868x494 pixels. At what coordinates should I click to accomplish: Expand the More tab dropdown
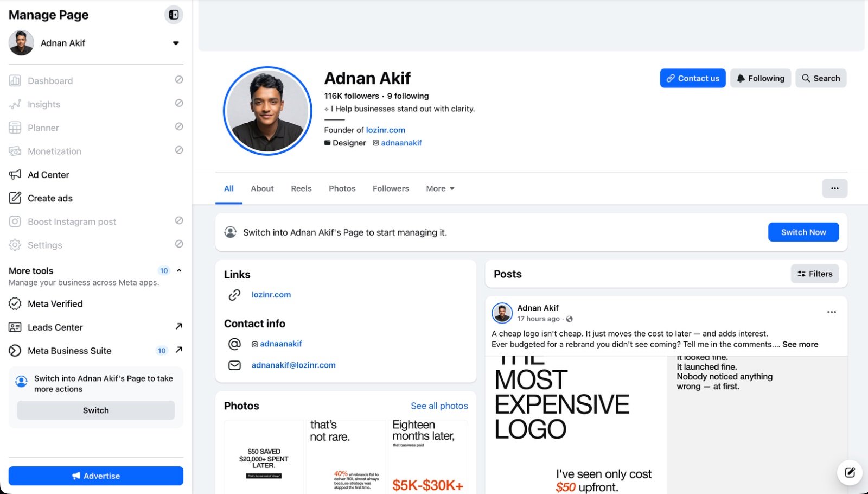(440, 188)
